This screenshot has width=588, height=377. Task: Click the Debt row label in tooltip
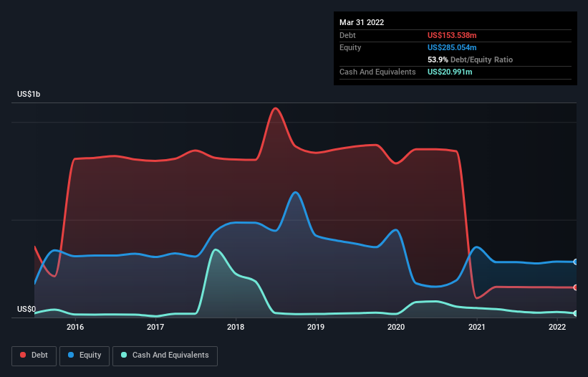pos(347,35)
